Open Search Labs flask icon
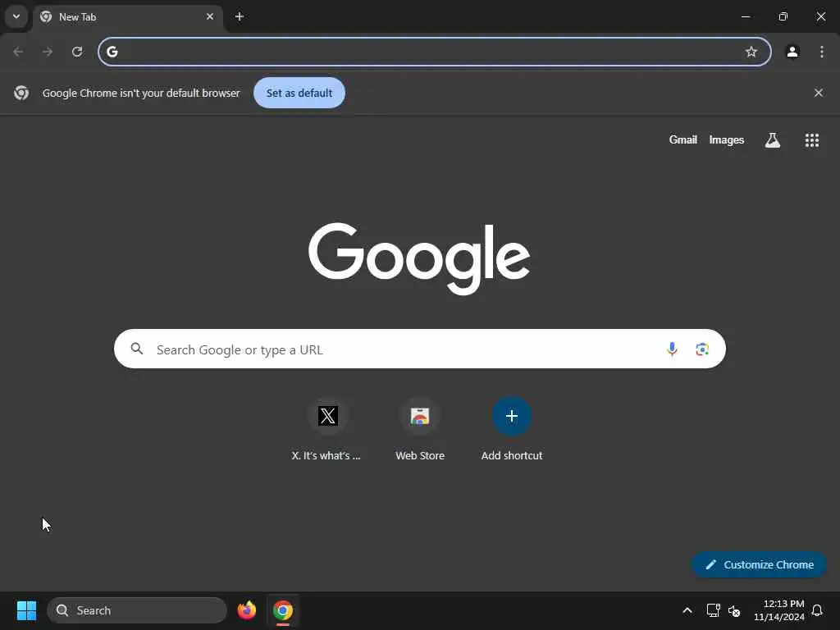Image resolution: width=840 pixels, height=630 pixels. 772,140
